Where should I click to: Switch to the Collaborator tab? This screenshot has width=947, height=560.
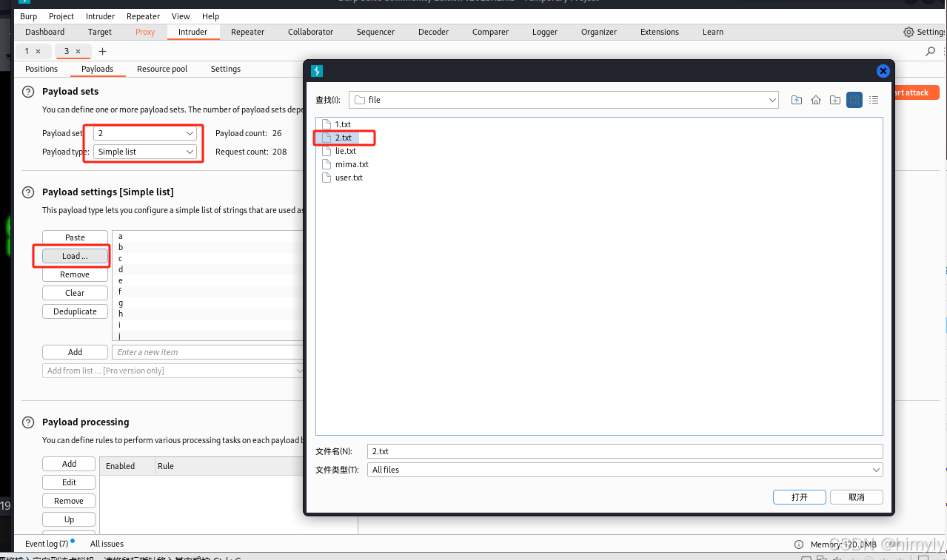pyautogui.click(x=310, y=32)
